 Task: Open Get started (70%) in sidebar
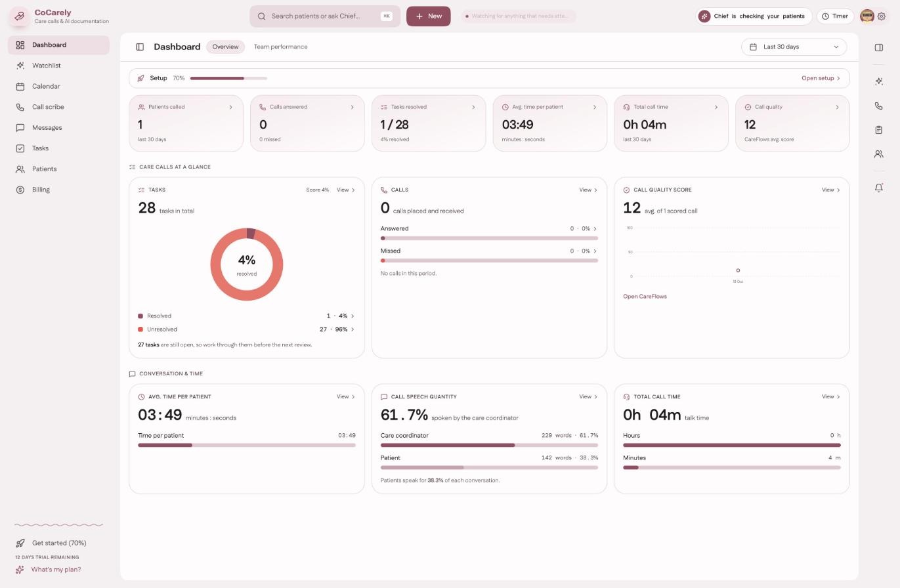pyautogui.click(x=58, y=543)
